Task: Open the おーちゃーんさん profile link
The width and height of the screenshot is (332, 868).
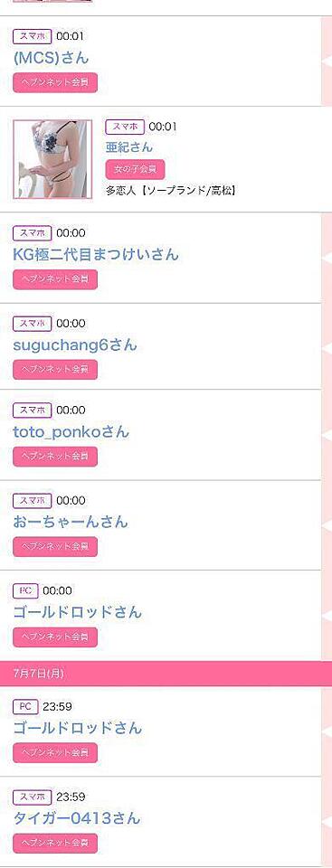Action: [70, 522]
